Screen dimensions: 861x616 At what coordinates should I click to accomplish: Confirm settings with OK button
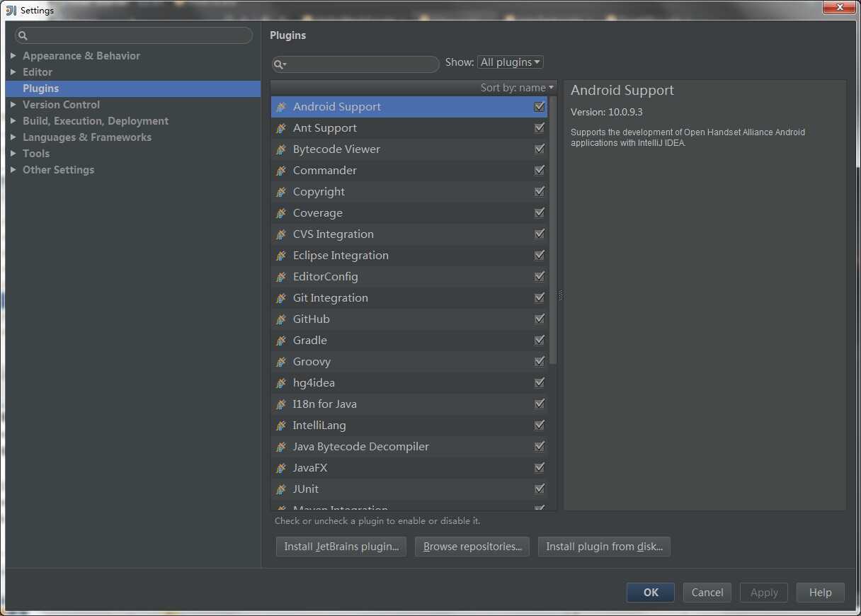tap(651, 593)
